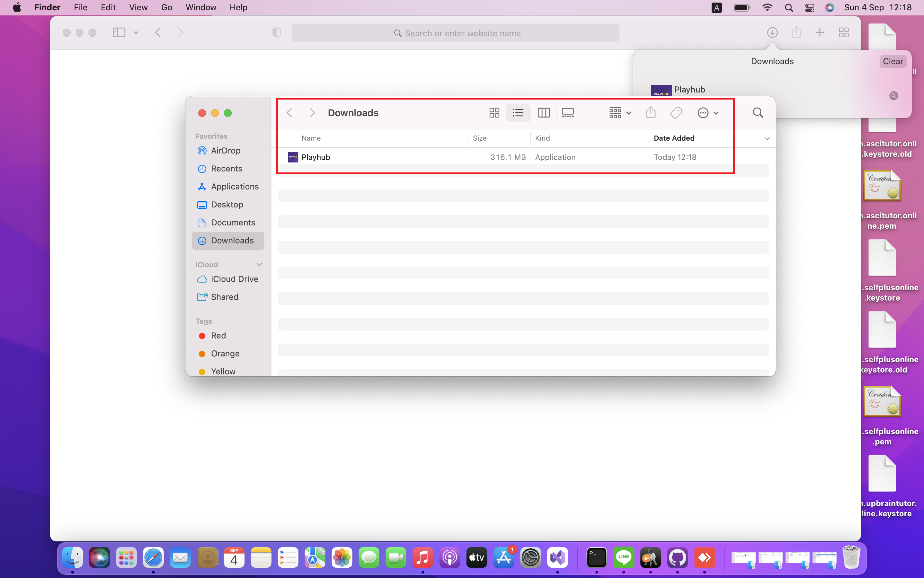The width and height of the screenshot is (924, 578).
Task: Toggle Safari sidebar
Action: coord(119,32)
